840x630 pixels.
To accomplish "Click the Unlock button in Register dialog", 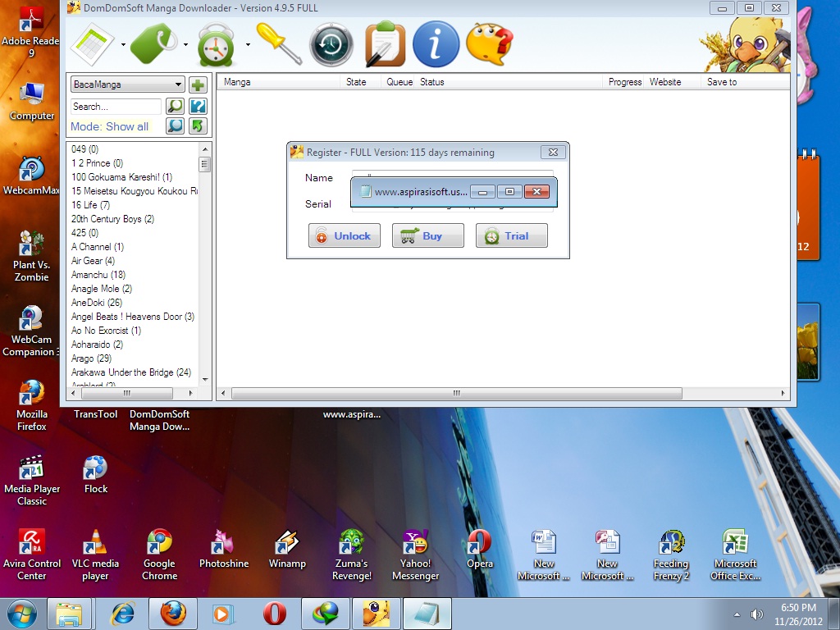I will (345, 235).
